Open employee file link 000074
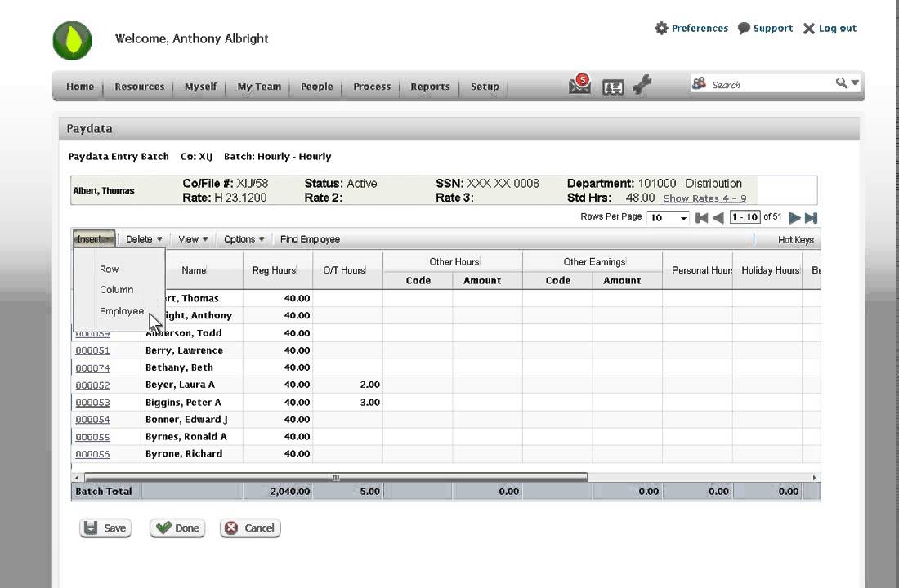899x588 pixels. pos(92,368)
